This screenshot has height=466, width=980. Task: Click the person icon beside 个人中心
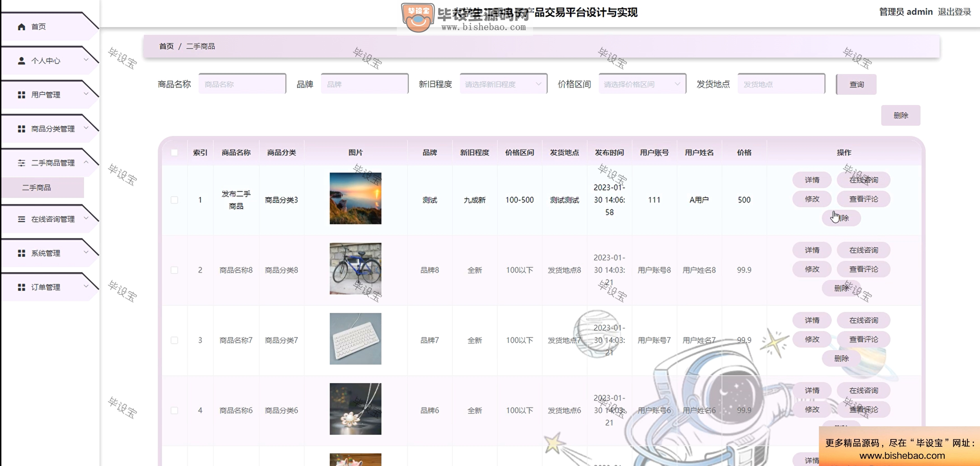22,61
